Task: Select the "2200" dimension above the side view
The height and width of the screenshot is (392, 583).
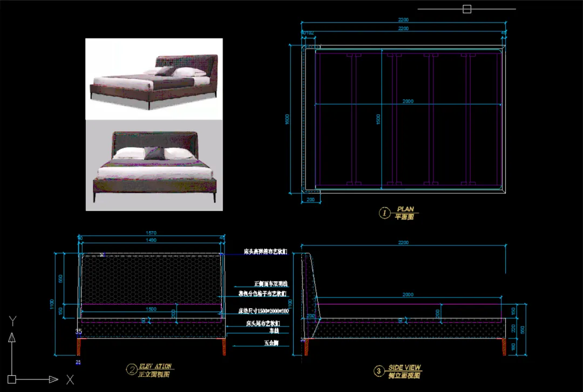Action: point(403,242)
